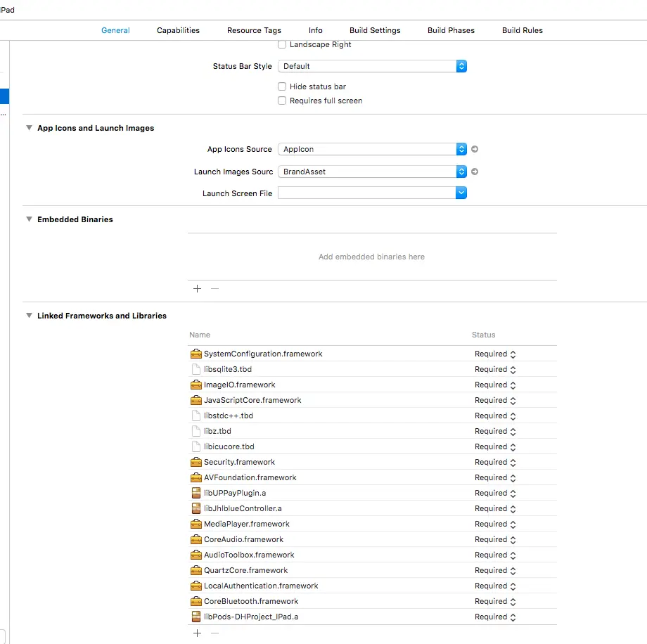Click the Name column header
The image size is (647, 644).
[200, 335]
